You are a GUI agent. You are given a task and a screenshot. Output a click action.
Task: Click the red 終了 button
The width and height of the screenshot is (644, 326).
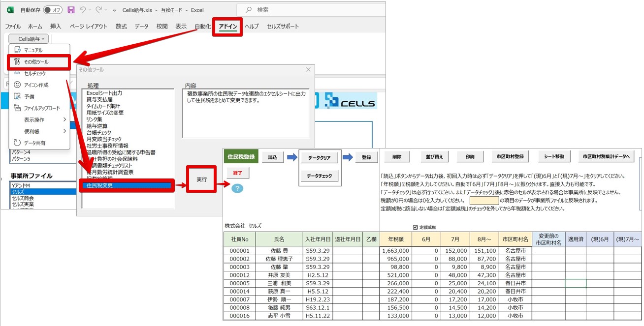pos(238,173)
